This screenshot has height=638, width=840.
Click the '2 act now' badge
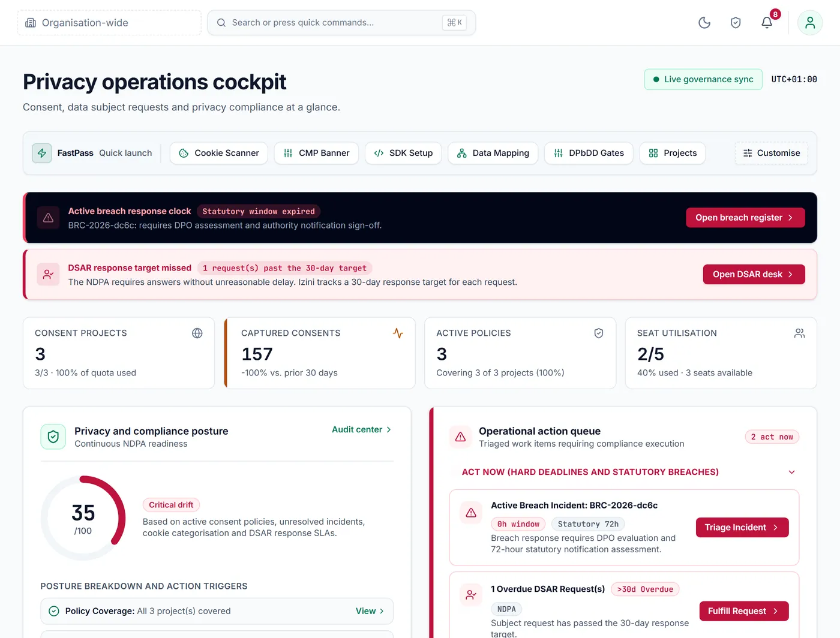click(772, 437)
